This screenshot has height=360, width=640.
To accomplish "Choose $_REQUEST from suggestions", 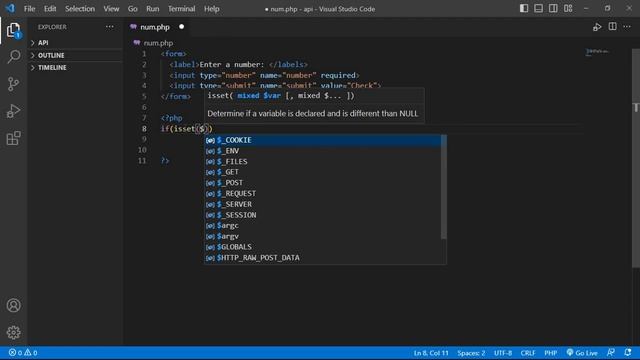I will coord(323,193).
